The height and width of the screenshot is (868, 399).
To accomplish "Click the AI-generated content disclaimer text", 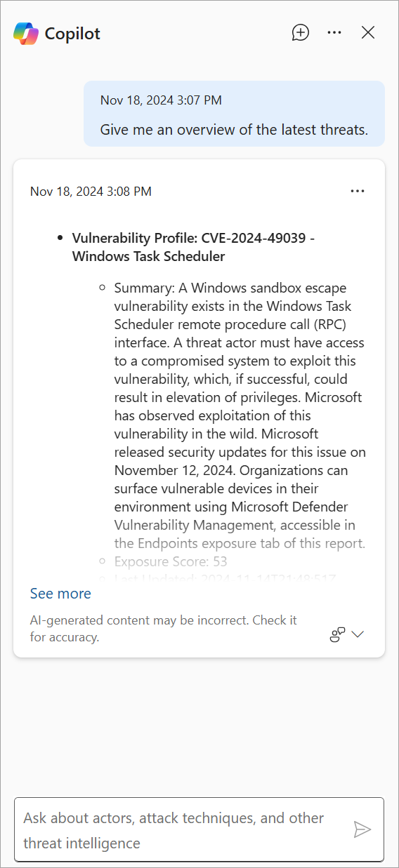I will [164, 629].
